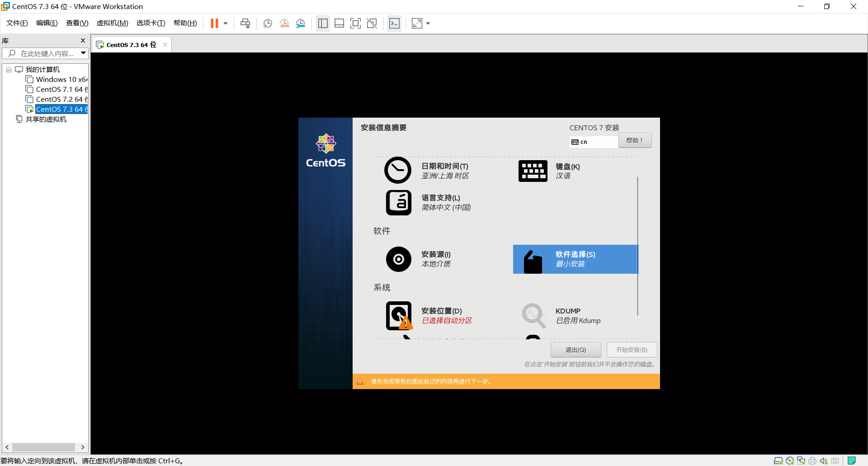Screen dimensions: 868x466
Task: Open KDUMP magnifier settings icon
Action: pyautogui.click(x=534, y=315)
